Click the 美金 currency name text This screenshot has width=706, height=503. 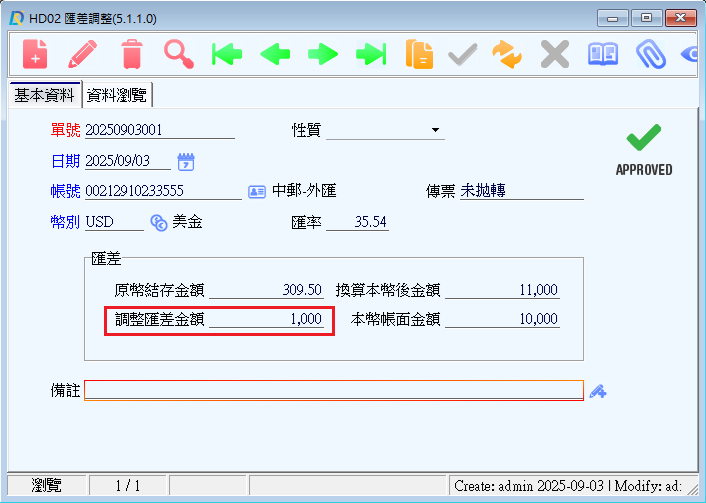coord(187,222)
